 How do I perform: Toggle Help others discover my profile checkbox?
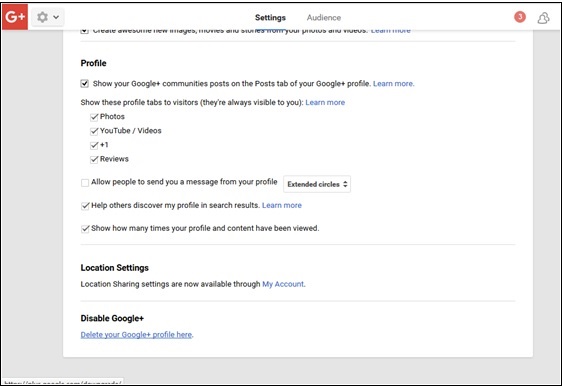[x=85, y=206]
